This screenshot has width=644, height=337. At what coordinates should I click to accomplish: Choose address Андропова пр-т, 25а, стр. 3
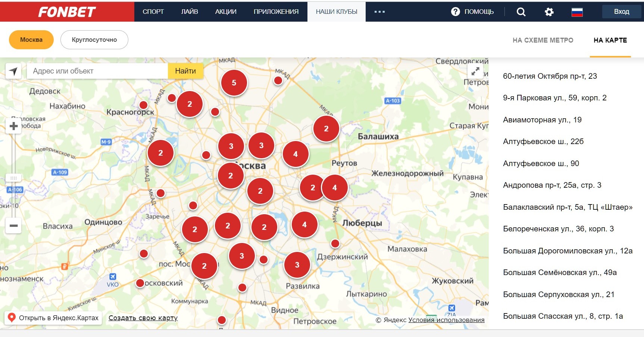click(x=552, y=185)
